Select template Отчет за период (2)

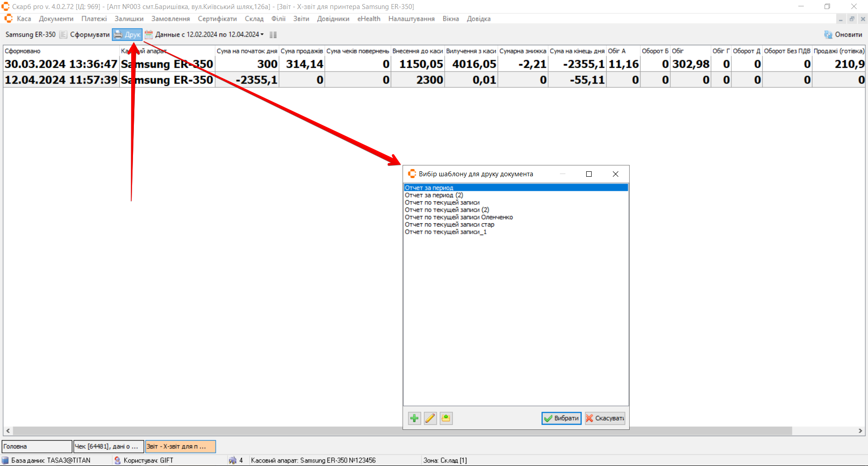coord(434,195)
